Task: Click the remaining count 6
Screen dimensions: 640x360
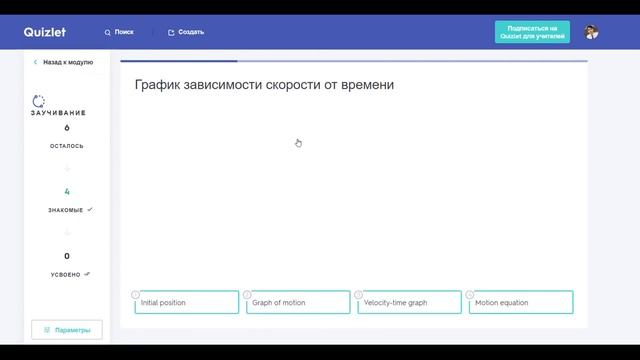Action: (67, 128)
